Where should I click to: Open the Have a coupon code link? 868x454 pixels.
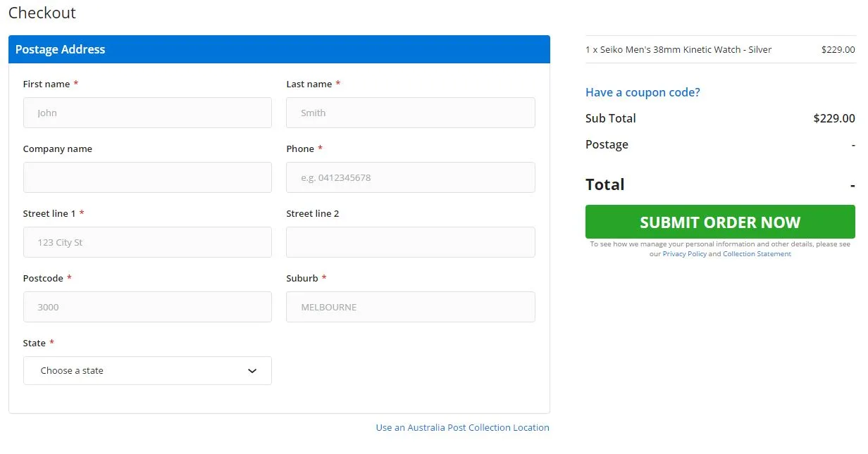pyautogui.click(x=643, y=92)
